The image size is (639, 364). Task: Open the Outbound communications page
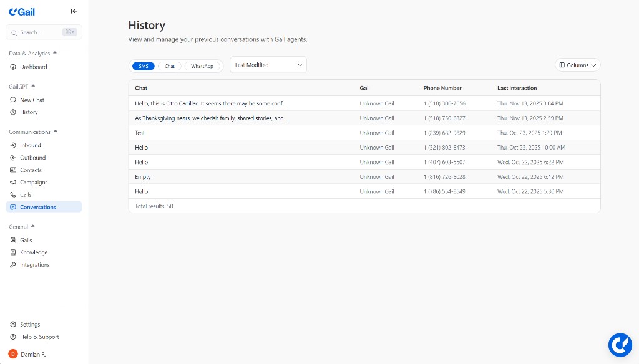click(x=31, y=157)
